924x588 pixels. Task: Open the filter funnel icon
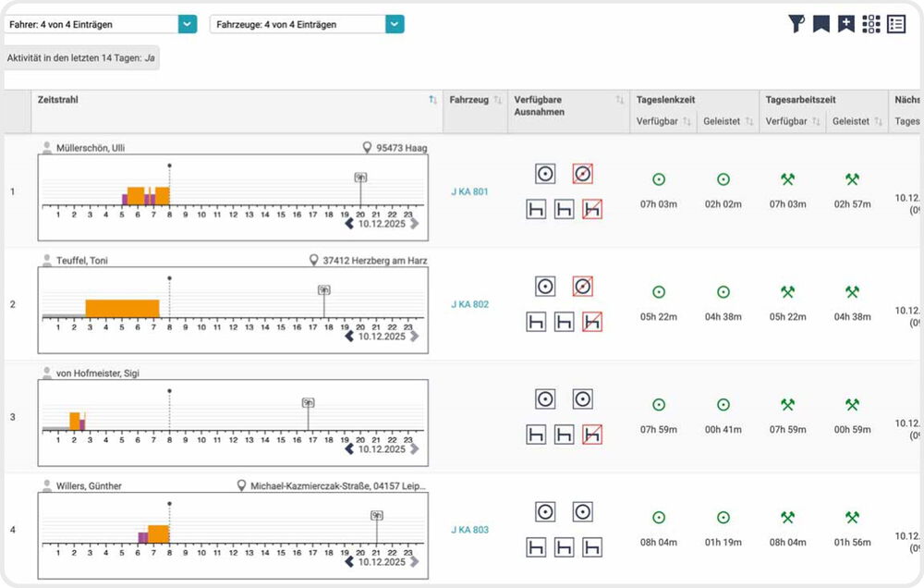pos(796,25)
